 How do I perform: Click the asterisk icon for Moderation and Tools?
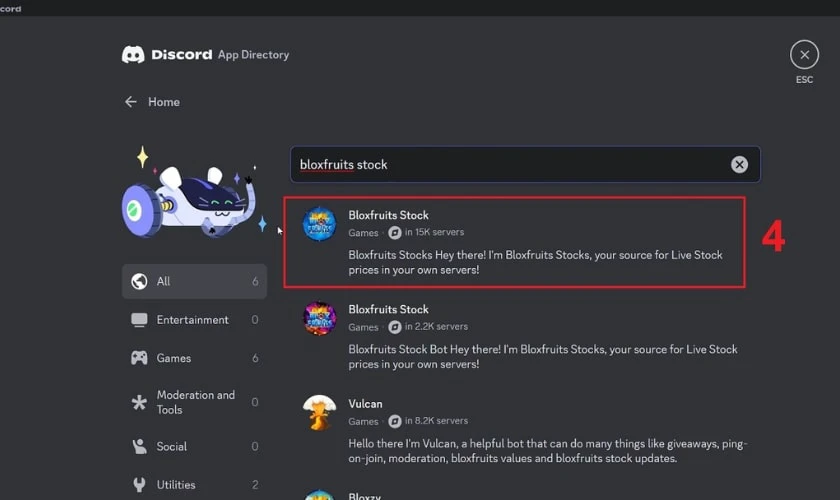click(139, 402)
